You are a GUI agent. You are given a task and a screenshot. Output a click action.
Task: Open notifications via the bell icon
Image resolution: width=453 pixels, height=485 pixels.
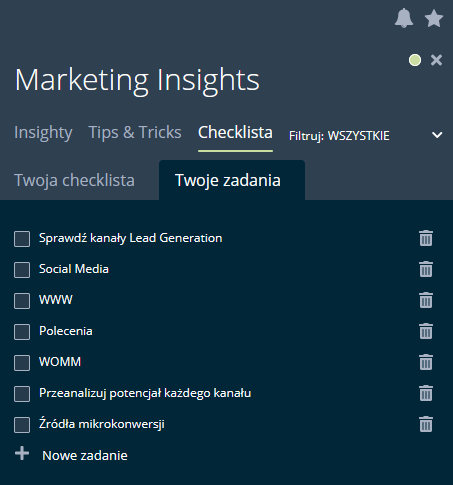point(404,18)
